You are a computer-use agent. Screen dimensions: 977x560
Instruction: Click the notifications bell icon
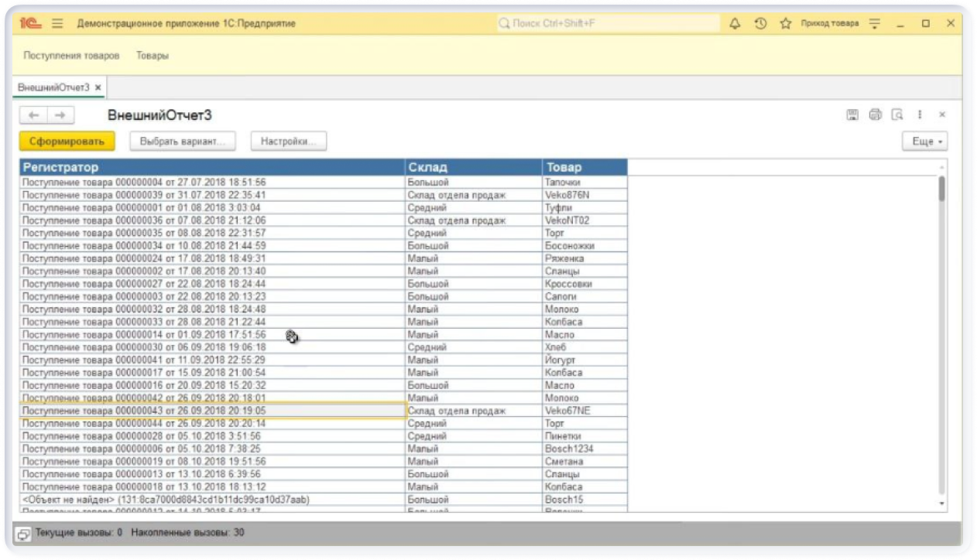click(735, 24)
